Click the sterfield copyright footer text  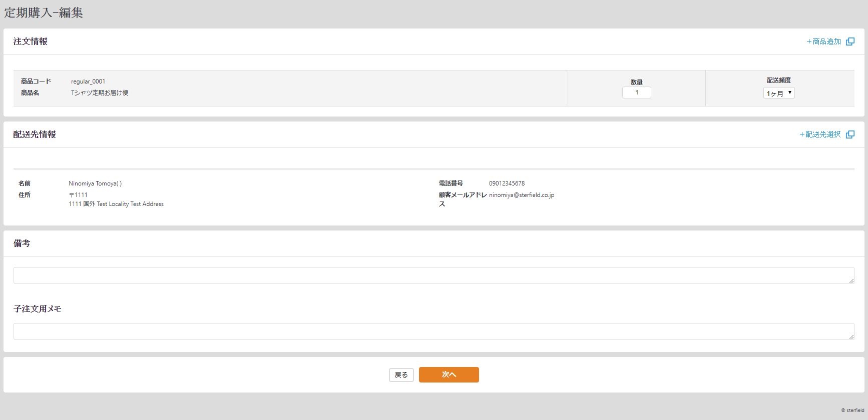point(852,410)
